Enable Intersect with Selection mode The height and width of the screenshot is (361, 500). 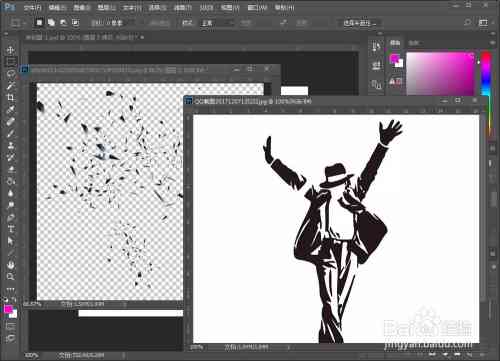(x=76, y=22)
